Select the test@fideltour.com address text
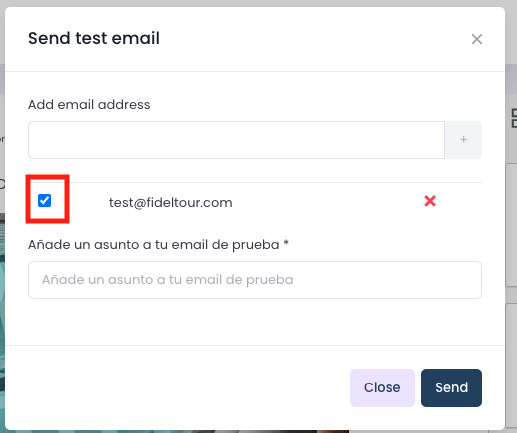 pos(171,202)
